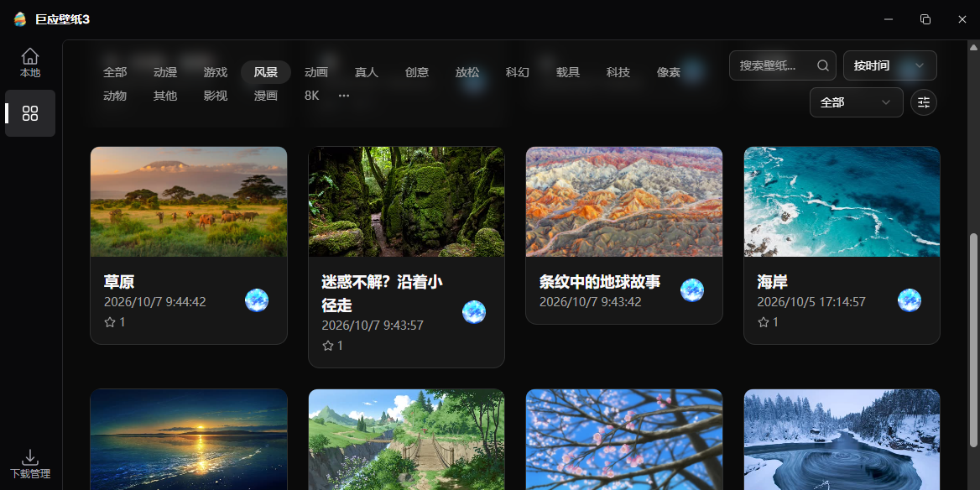Click the 搜索壁纸 search field
The width and height of the screenshot is (980, 490).
[783, 65]
